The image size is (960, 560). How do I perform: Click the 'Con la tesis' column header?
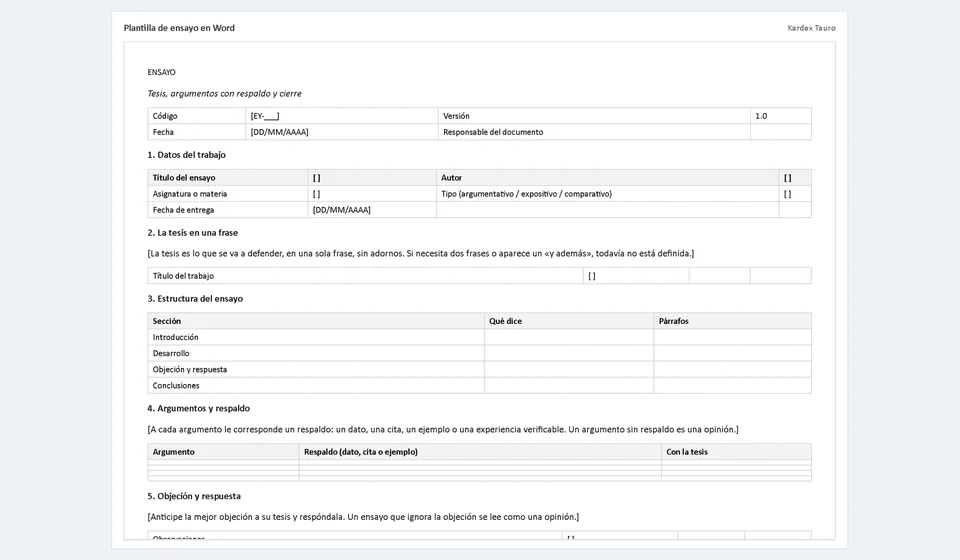[x=737, y=452]
